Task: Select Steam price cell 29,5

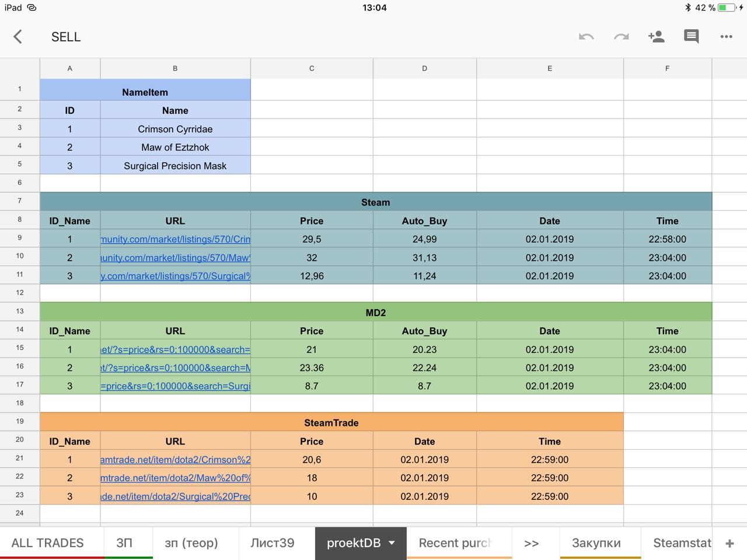Action: click(312, 239)
